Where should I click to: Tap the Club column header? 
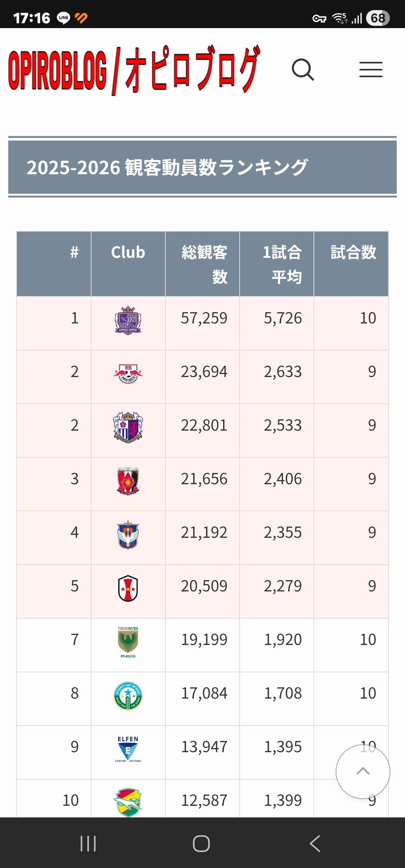click(x=128, y=253)
